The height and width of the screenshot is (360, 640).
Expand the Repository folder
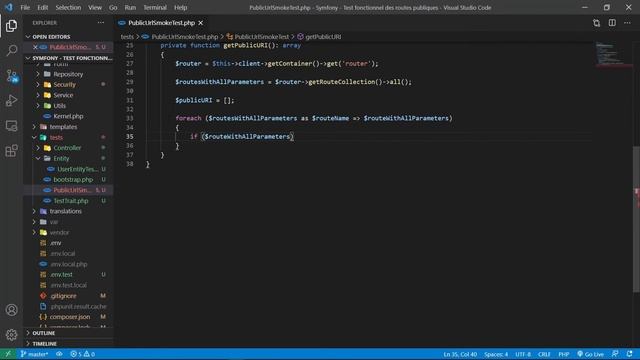(68, 74)
